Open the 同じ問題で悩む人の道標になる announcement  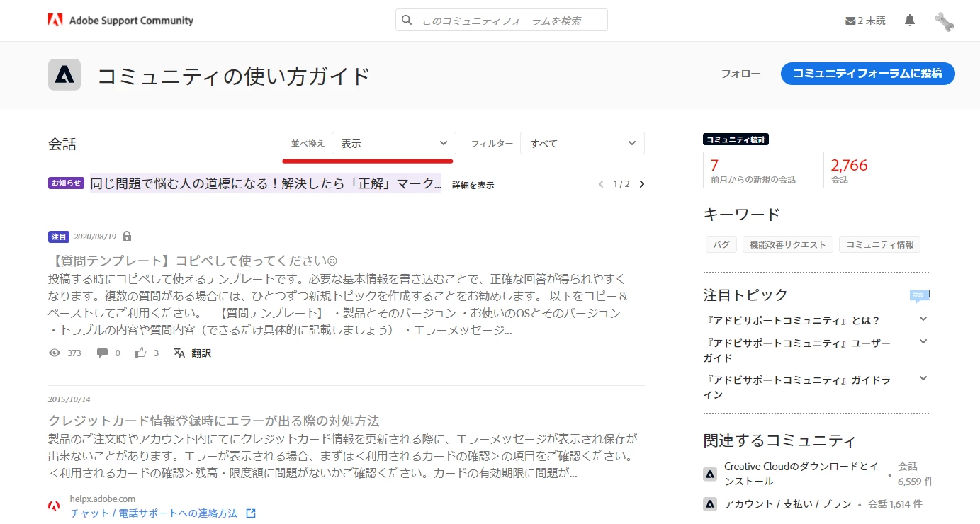pyautogui.click(x=266, y=183)
